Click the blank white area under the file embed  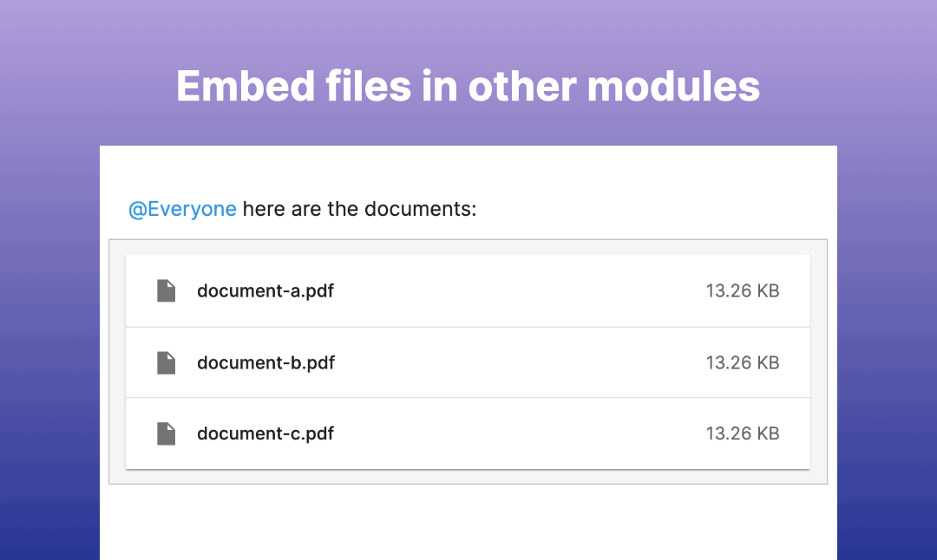coord(468,522)
